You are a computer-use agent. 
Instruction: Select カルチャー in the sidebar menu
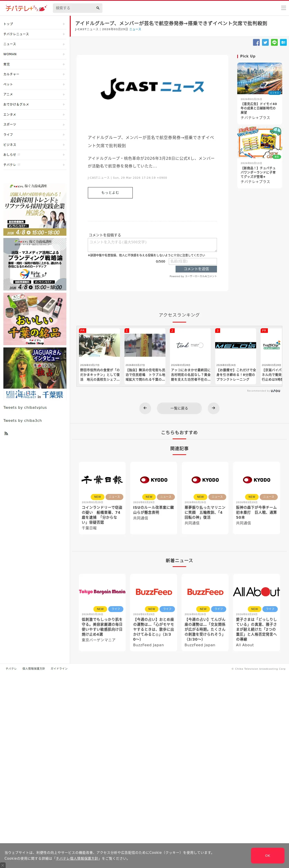[x=35, y=74]
